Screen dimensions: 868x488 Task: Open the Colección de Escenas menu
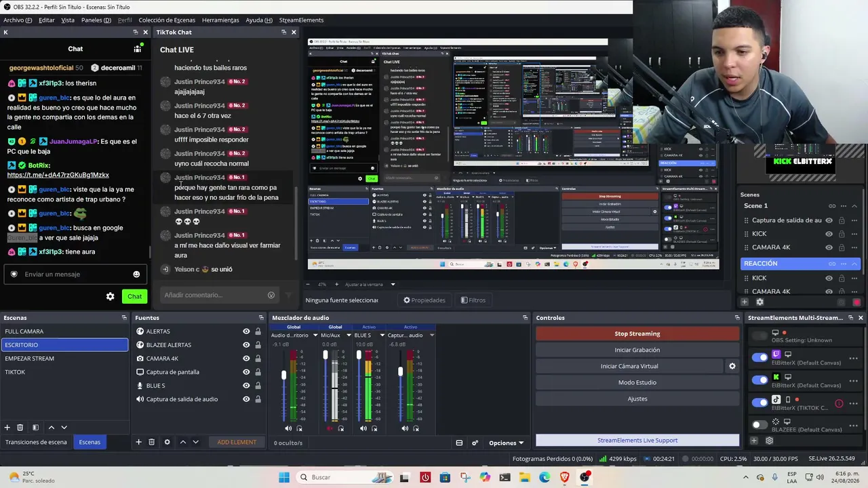167,20
